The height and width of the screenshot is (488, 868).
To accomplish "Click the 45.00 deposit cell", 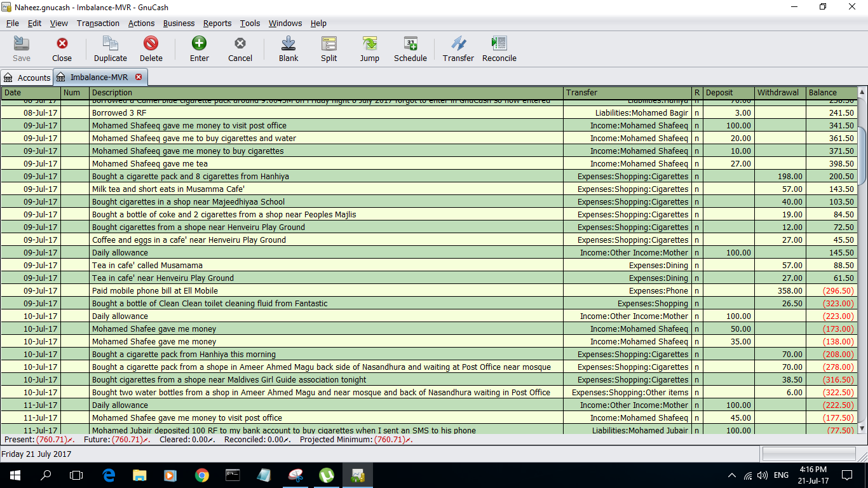I will pos(729,418).
